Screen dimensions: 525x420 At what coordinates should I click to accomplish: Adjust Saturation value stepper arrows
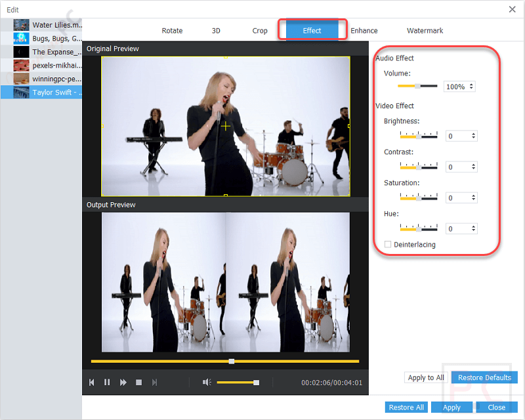(x=473, y=198)
